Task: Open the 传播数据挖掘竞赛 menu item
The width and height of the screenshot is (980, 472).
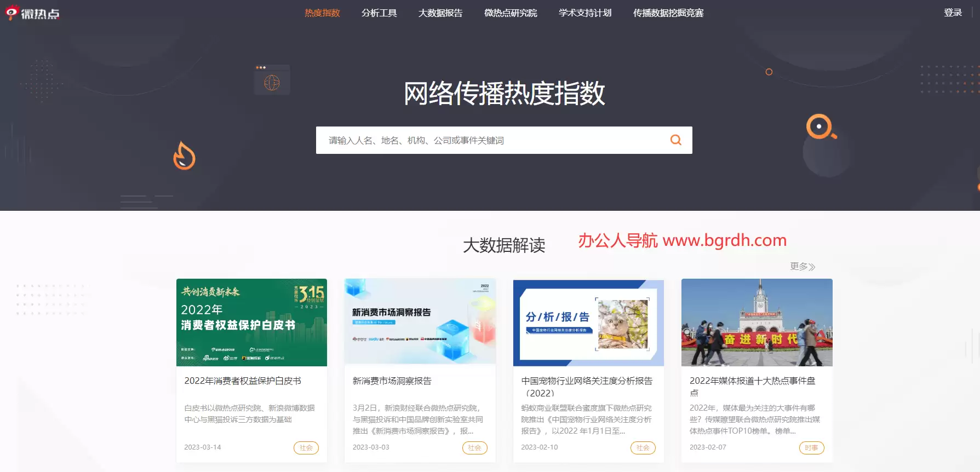Action: tap(668, 13)
